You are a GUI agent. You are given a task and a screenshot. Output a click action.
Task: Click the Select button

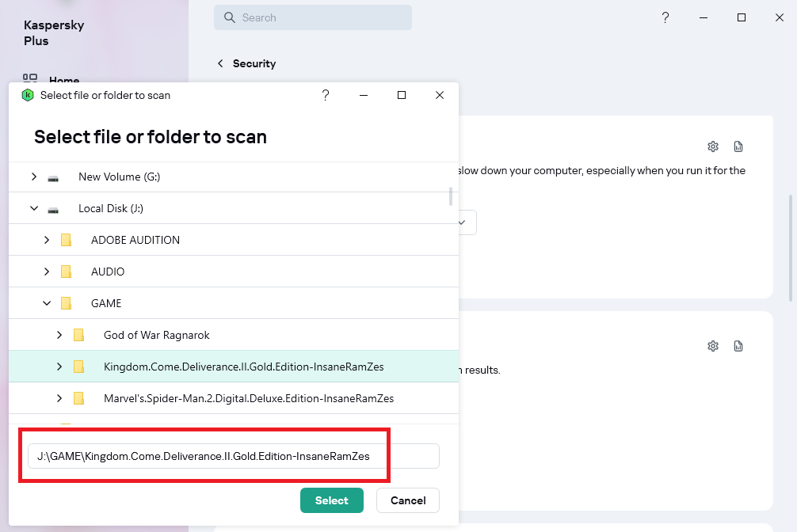click(331, 500)
